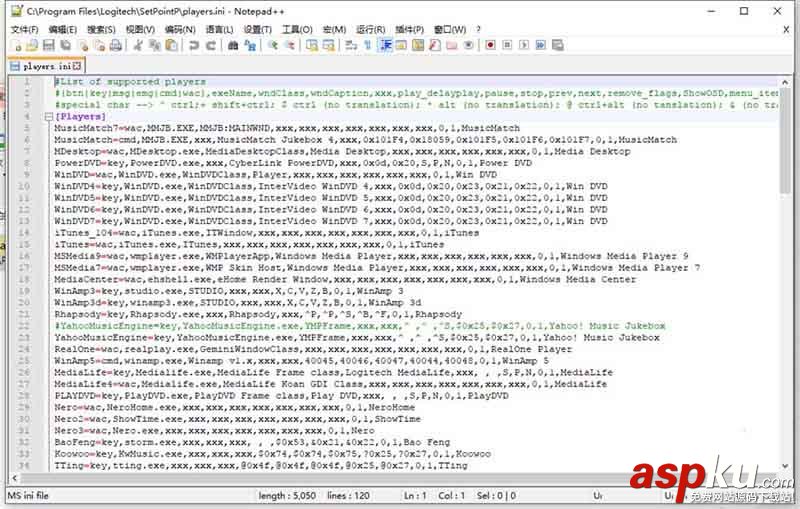Click the Close document toolbar icon
800x509 pixels.
click(83, 45)
